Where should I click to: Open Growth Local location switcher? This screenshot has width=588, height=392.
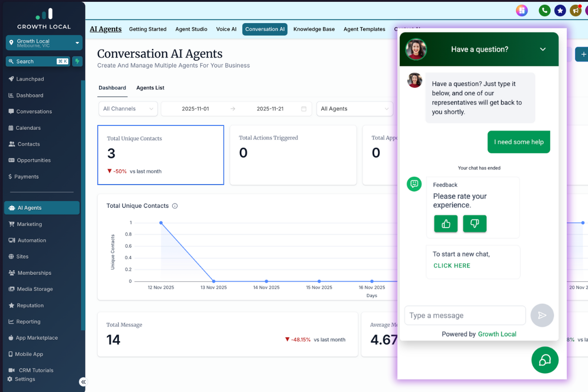(44, 43)
